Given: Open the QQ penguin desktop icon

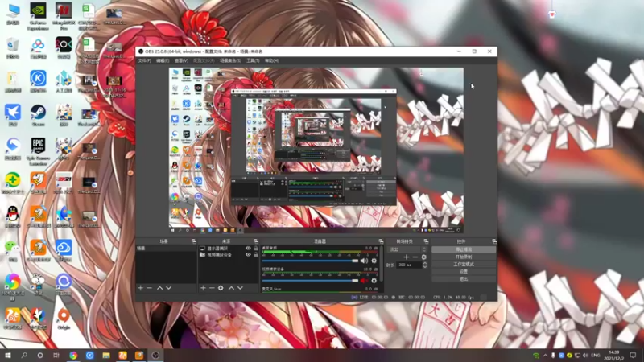Looking at the screenshot, I should [x=13, y=216].
